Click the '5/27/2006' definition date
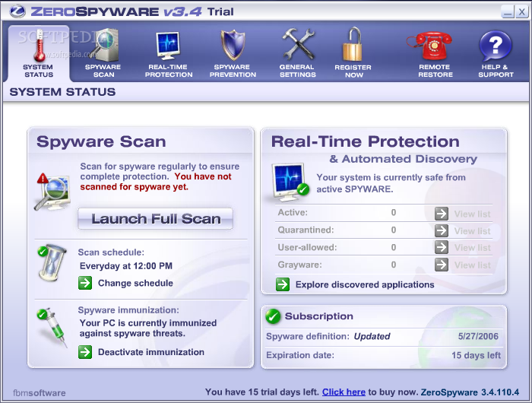 coord(478,336)
